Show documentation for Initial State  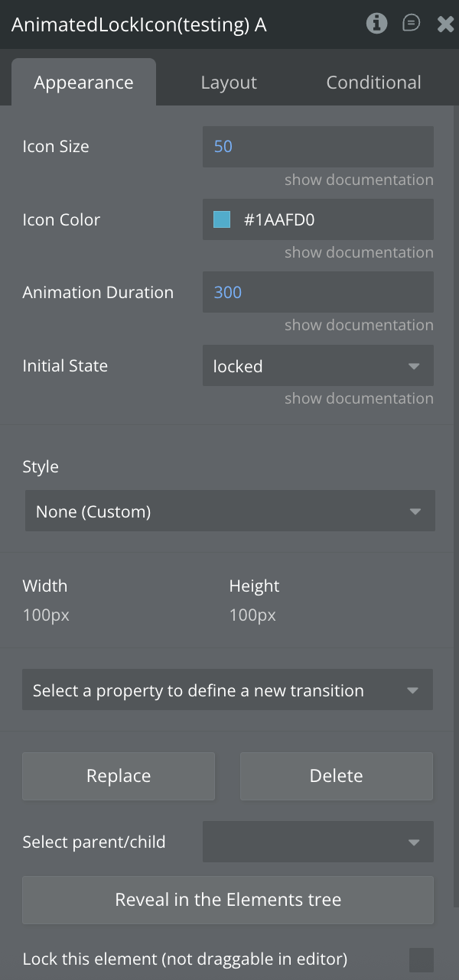[359, 398]
